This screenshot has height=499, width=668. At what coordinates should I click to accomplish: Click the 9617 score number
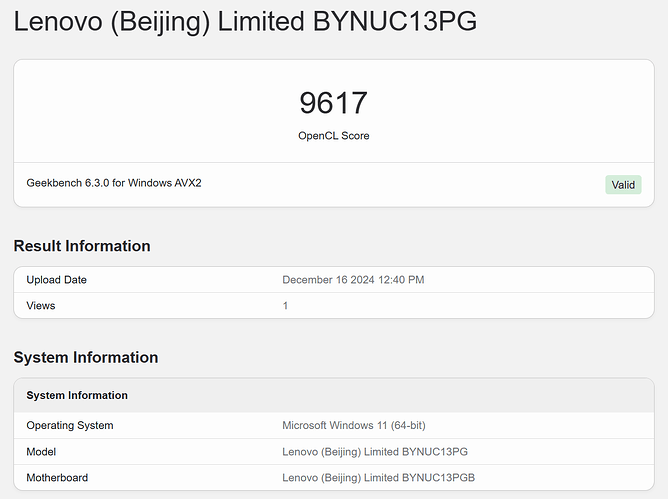tap(333, 103)
